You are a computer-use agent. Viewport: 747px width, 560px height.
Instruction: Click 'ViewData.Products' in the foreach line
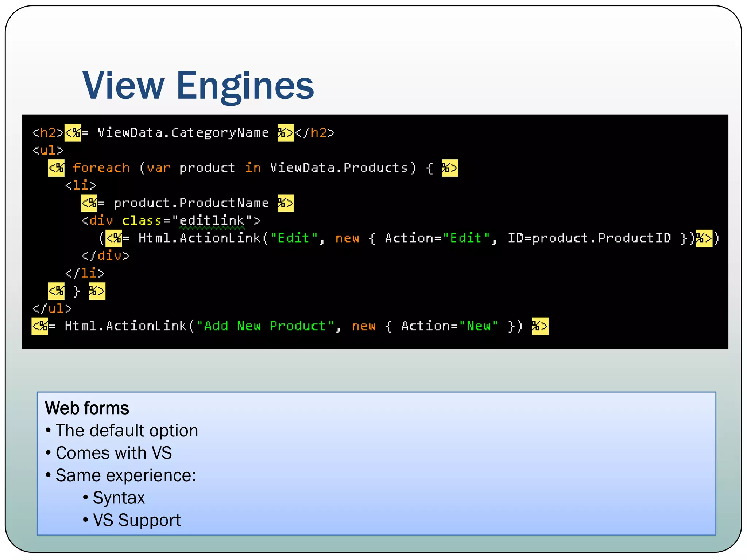[x=339, y=168]
